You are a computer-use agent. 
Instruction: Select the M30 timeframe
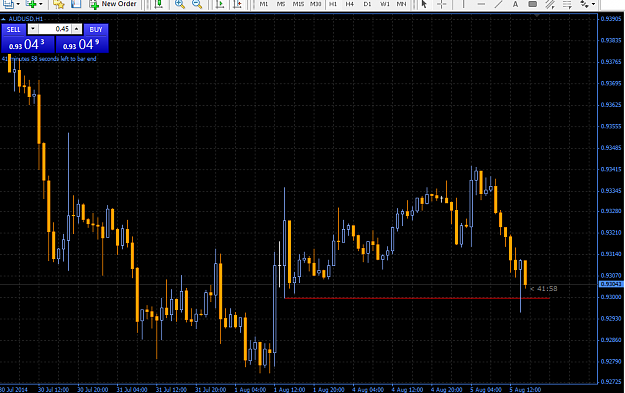pos(316,4)
